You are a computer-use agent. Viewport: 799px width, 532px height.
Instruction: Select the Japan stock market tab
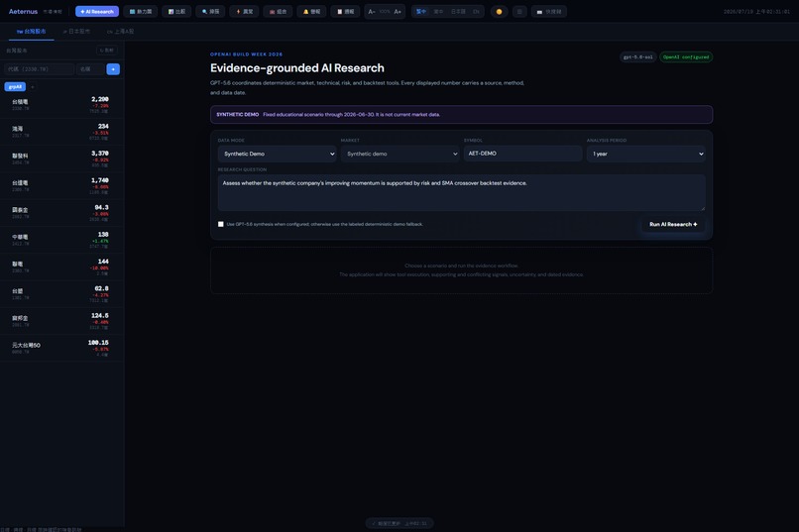pos(76,31)
